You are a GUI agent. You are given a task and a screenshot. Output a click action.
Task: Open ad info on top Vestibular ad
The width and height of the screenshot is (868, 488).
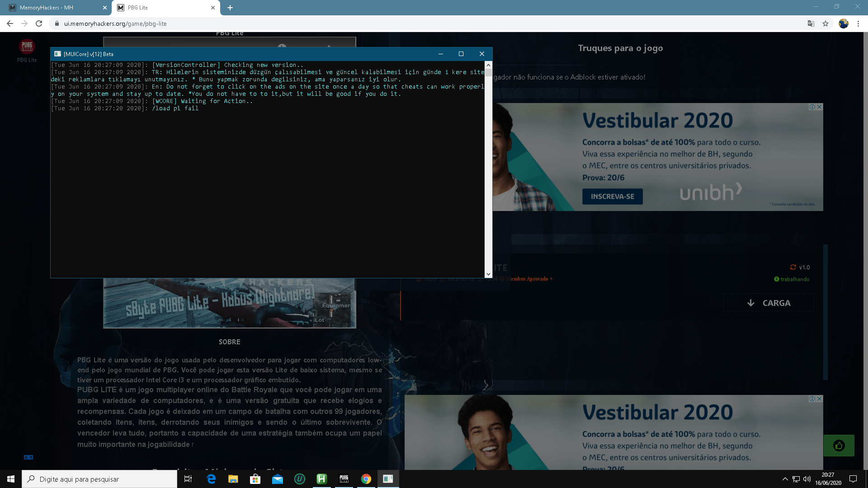point(812,107)
